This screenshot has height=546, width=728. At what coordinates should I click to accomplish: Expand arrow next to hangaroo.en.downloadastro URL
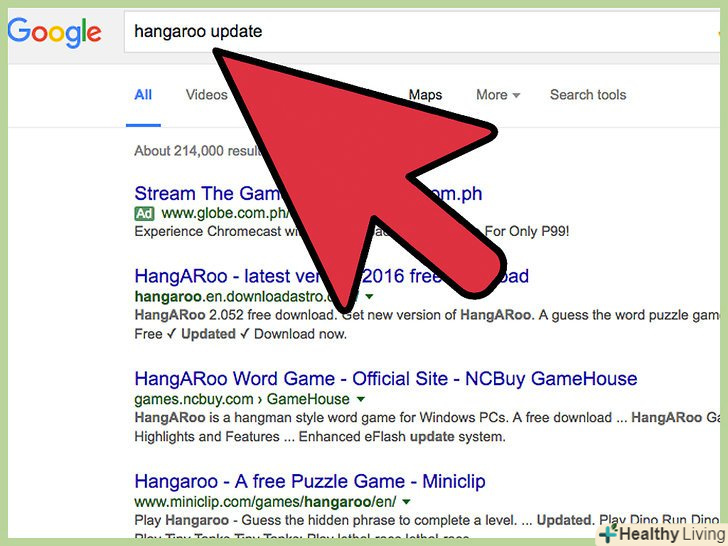(x=369, y=296)
